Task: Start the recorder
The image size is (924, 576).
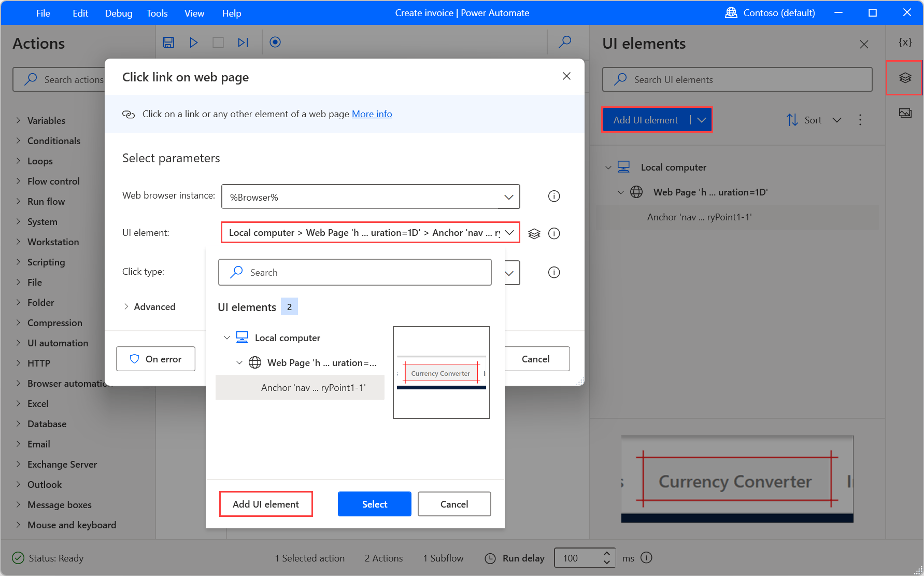Action: pyautogui.click(x=275, y=43)
